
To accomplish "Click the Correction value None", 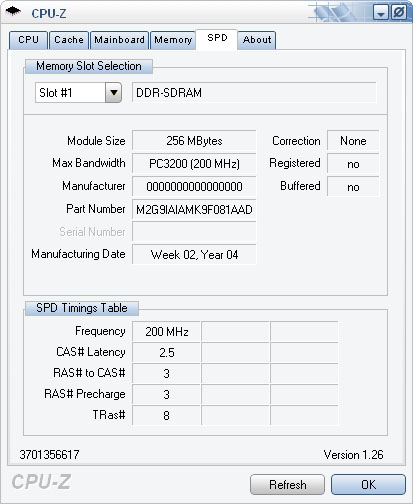I will pyautogui.click(x=353, y=140).
